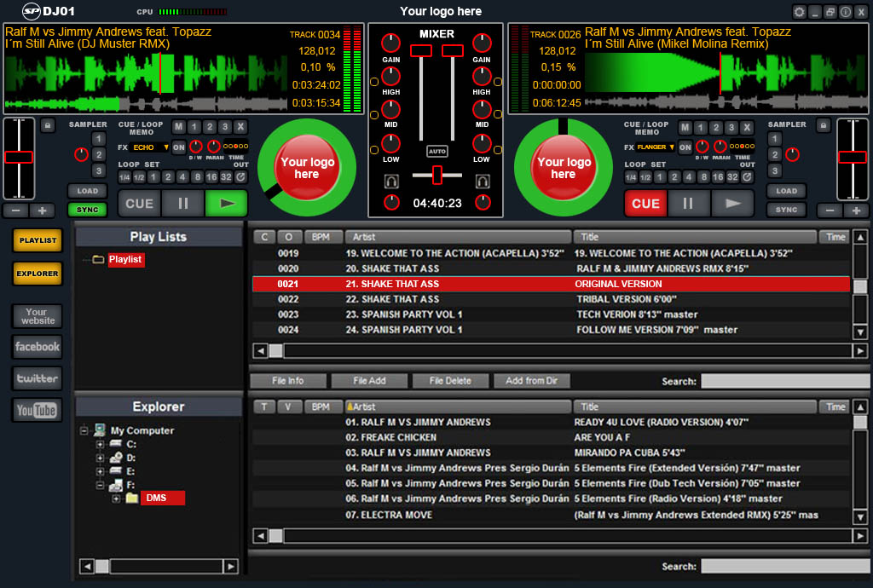Image resolution: width=873 pixels, height=588 pixels.
Task: Toggle the mixer AUTO crossfade button
Action: point(437,151)
